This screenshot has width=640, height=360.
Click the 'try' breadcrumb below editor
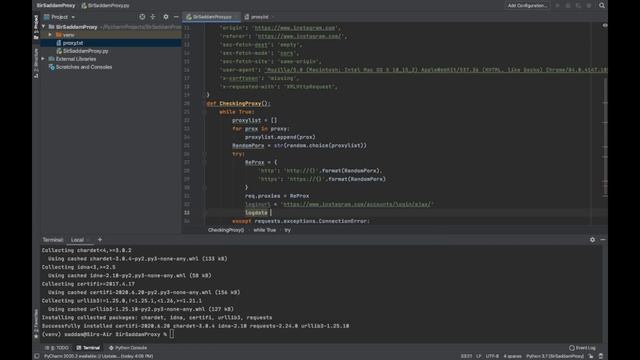(287, 230)
